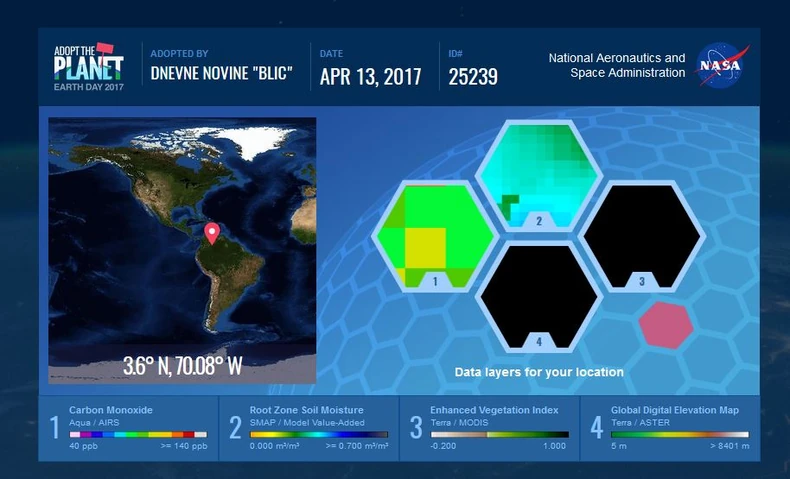The width and height of the screenshot is (790, 479).
Task: Click the Elevation Map color scale bar
Action: coord(680,434)
